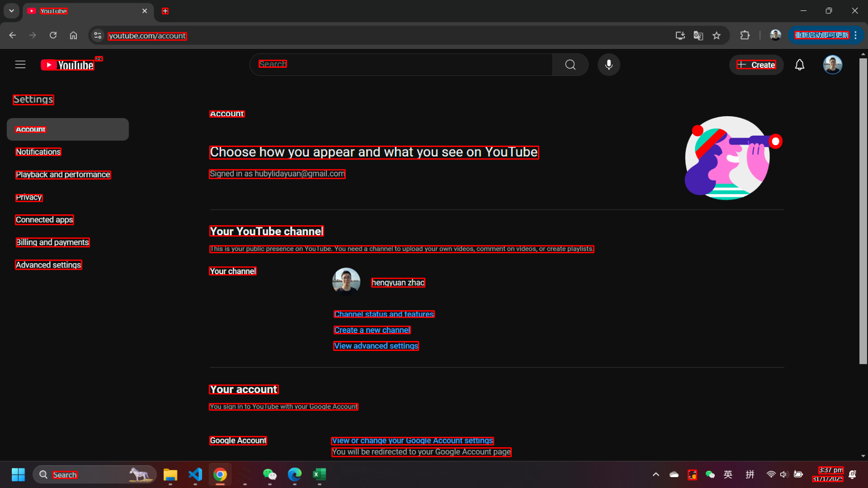This screenshot has width=868, height=488.
Task: Open the Chrome profile avatar
Action: click(x=776, y=35)
